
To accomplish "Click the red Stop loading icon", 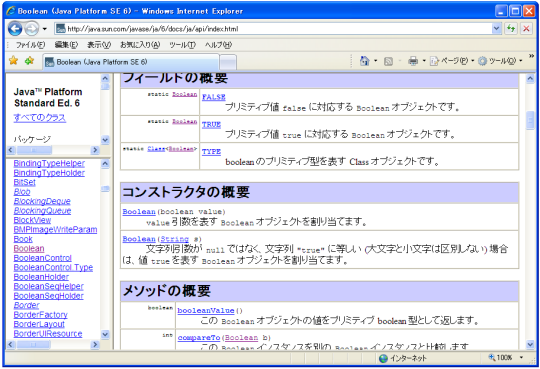I will tap(526, 29).
